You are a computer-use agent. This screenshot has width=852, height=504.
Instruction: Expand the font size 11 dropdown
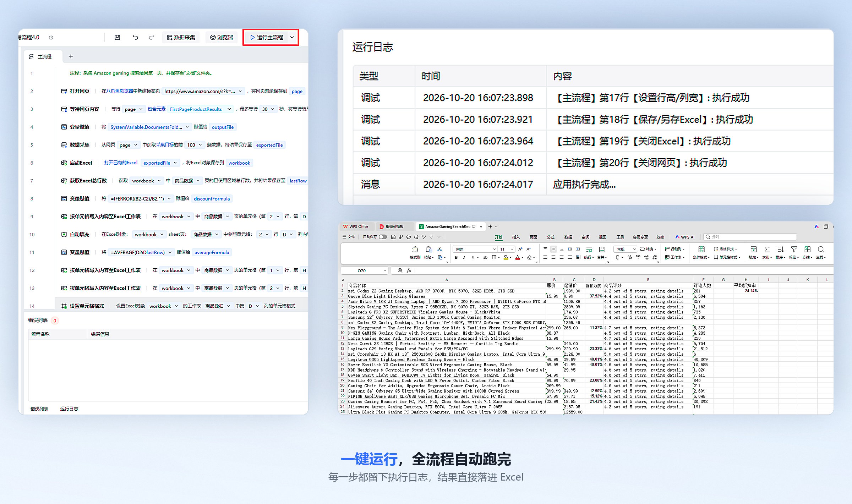click(507, 249)
